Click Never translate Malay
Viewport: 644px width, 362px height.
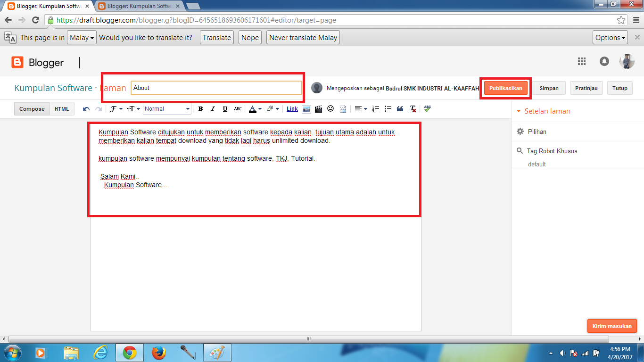[303, 38]
